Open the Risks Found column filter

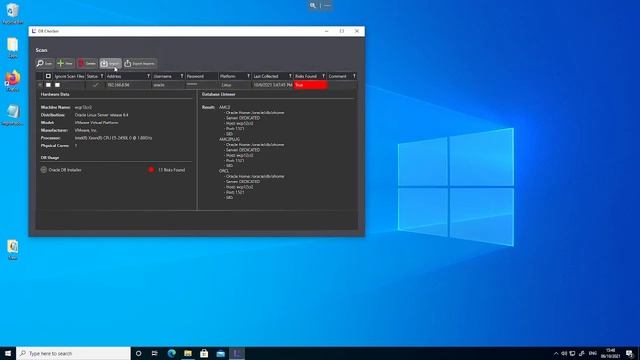(x=323, y=76)
